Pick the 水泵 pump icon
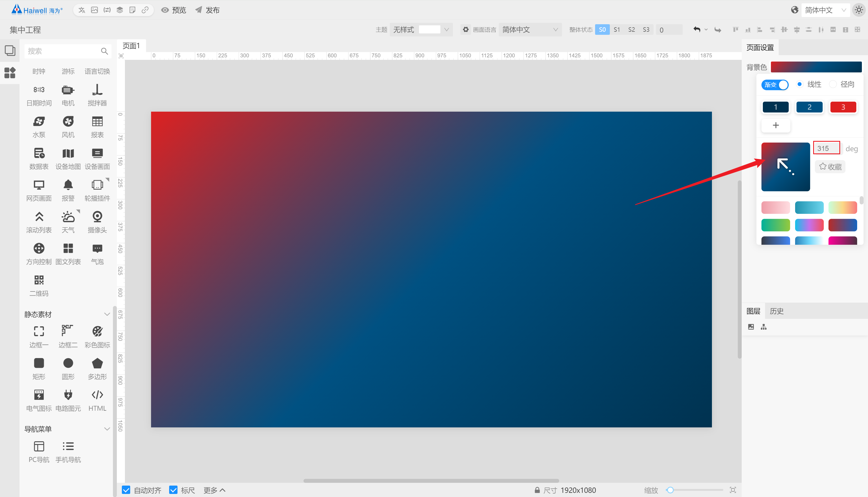The height and width of the screenshot is (497, 868). 39,127
